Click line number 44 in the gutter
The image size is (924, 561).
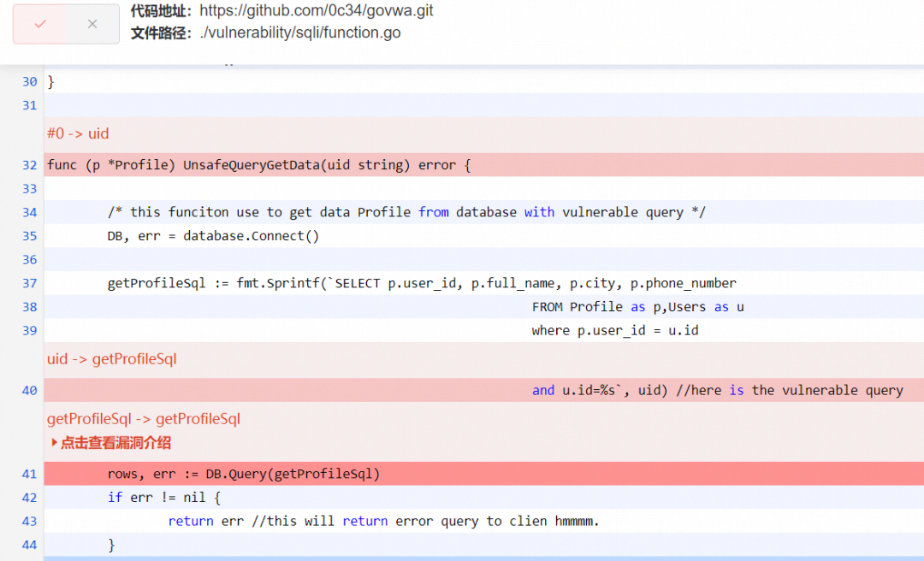[x=29, y=545]
